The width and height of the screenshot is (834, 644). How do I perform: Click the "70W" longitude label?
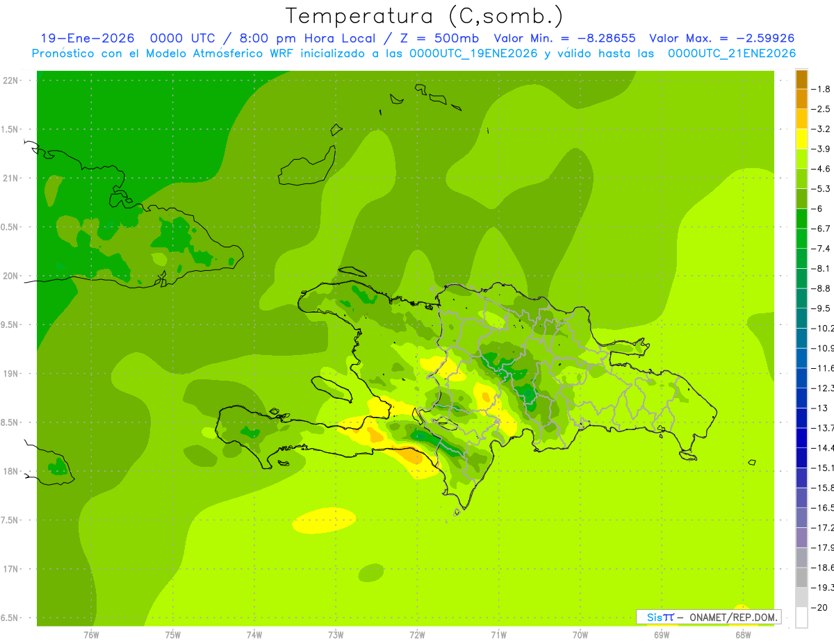580,635
